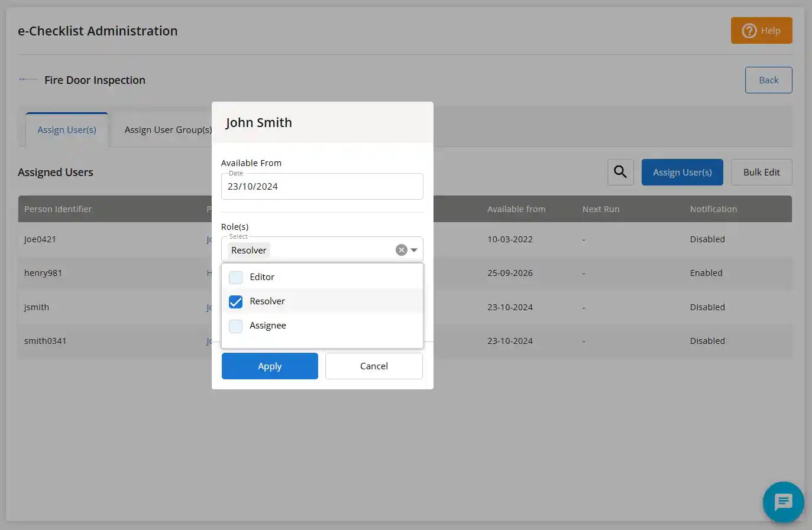Viewport: 812px width, 530px height.
Task: Click the Help button
Action: 761,31
